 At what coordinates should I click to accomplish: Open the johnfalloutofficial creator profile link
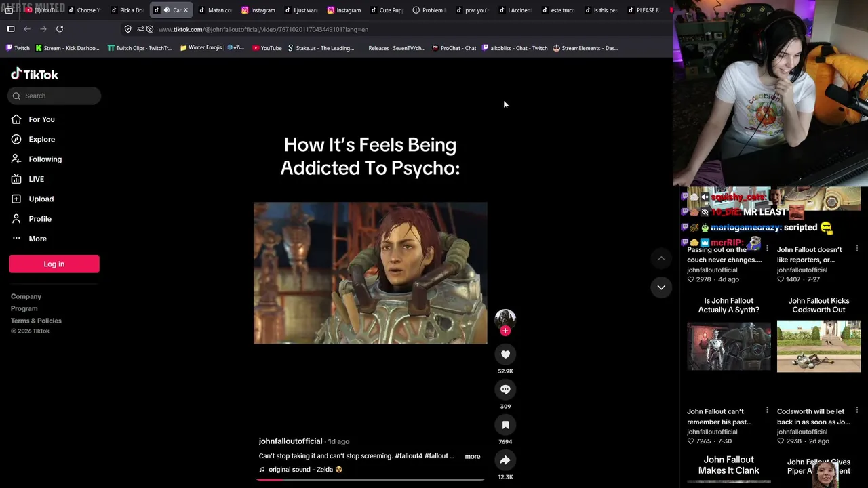click(290, 441)
